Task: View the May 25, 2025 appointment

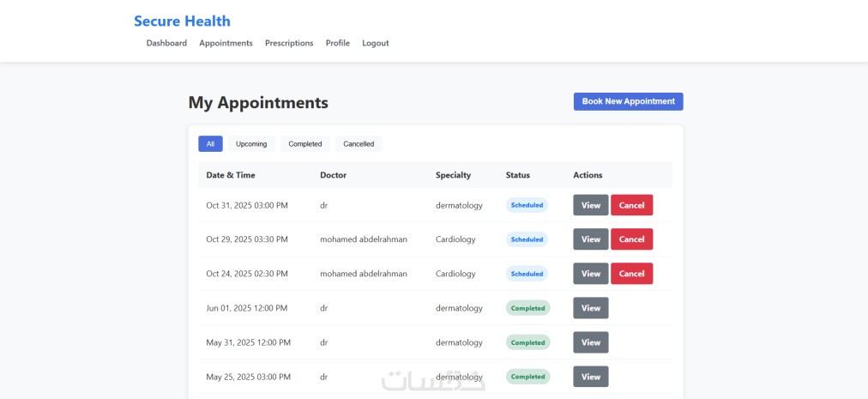Action: click(591, 377)
